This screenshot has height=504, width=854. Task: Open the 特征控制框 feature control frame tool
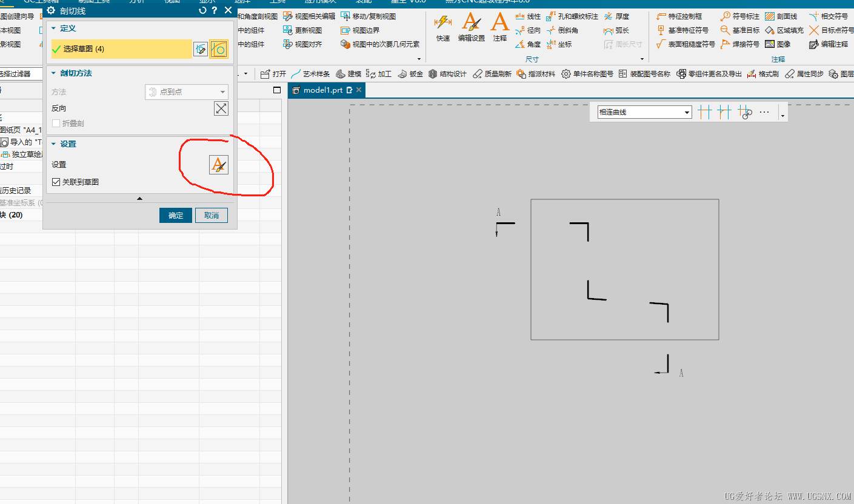click(x=679, y=16)
